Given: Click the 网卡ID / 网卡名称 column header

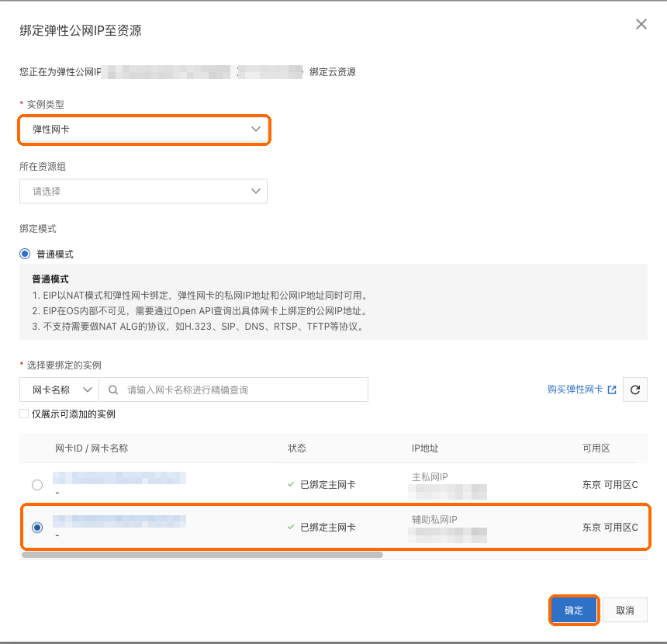Looking at the screenshot, I should [92, 448].
